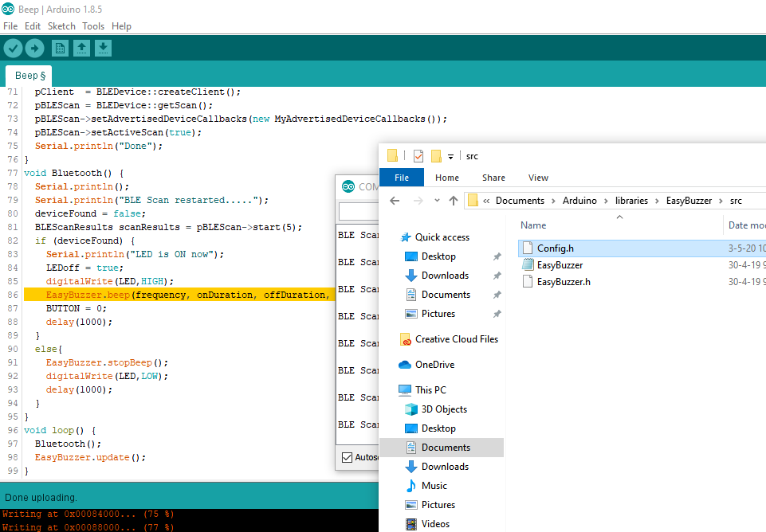Select the Config.h file
This screenshot has width=766, height=532.
[x=555, y=248]
